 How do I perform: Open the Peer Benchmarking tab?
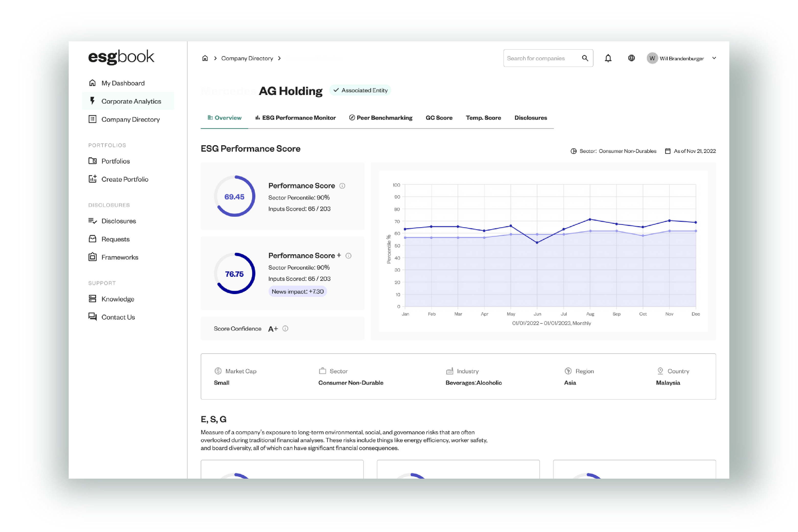[x=381, y=118]
